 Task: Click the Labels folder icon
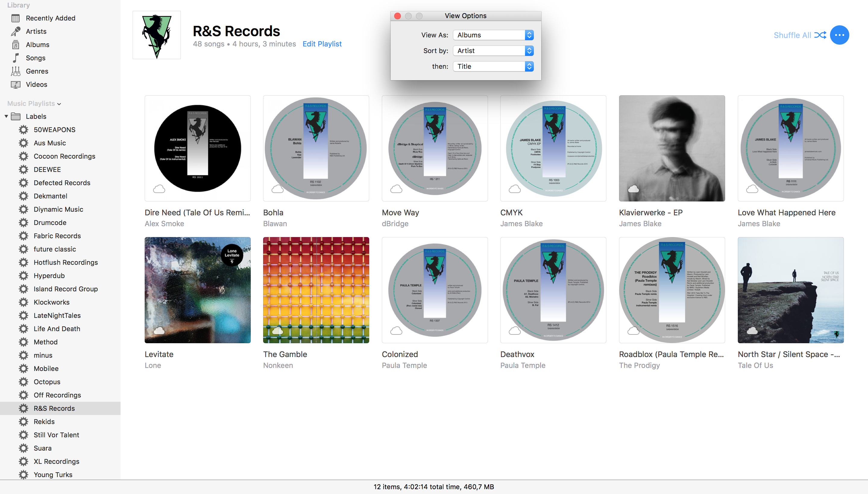16,116
